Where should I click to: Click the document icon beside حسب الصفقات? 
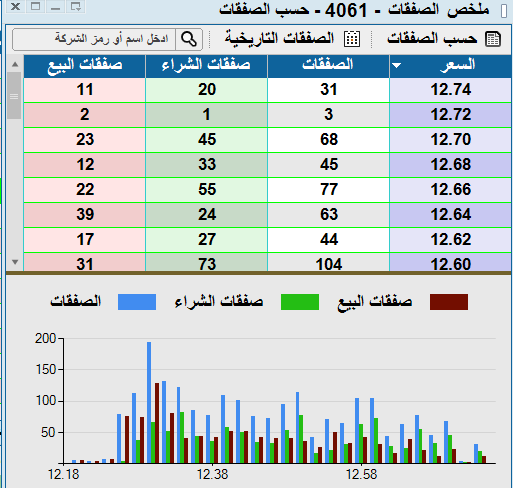coord(493,39)
